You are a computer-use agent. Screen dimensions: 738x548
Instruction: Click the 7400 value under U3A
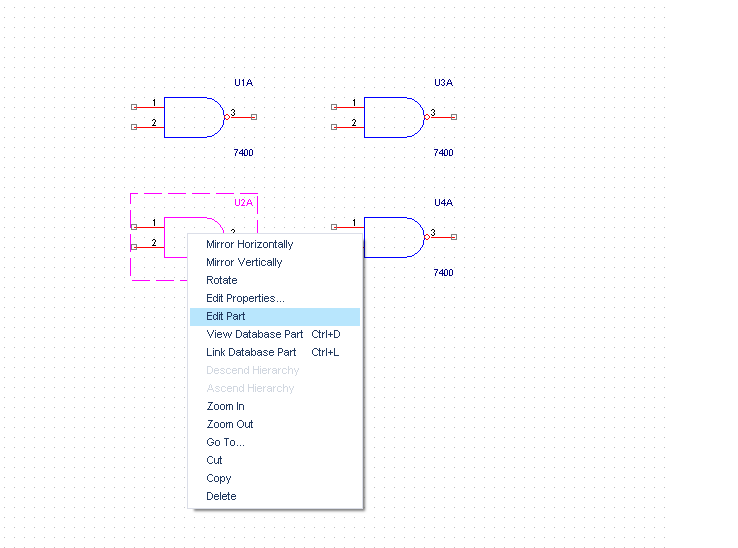pyautogui.click(x=443, y=153)
